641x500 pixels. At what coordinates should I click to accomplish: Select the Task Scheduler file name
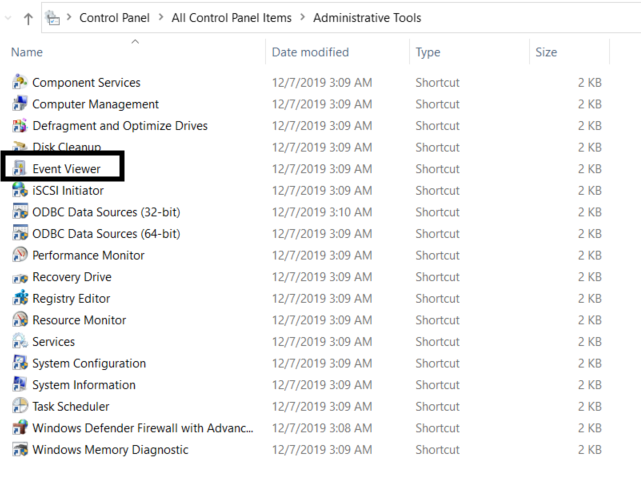(x=71, y=406)
